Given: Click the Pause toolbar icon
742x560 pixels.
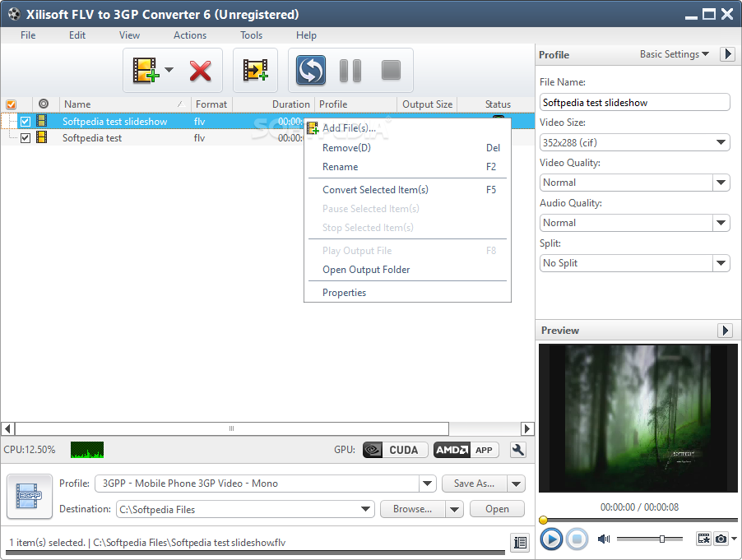Looking at the screenshot, I should (350, 71).
